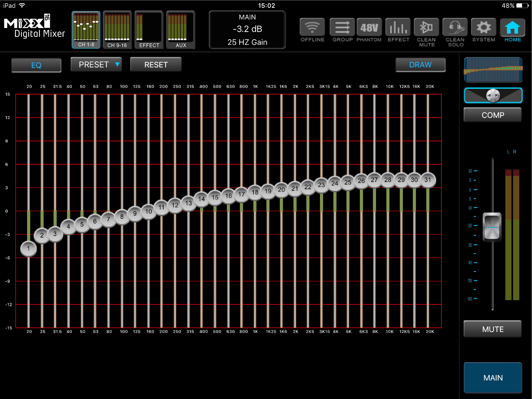The image size is (532, 399).
Task: Enable DRAW mode
Action: 420,64
